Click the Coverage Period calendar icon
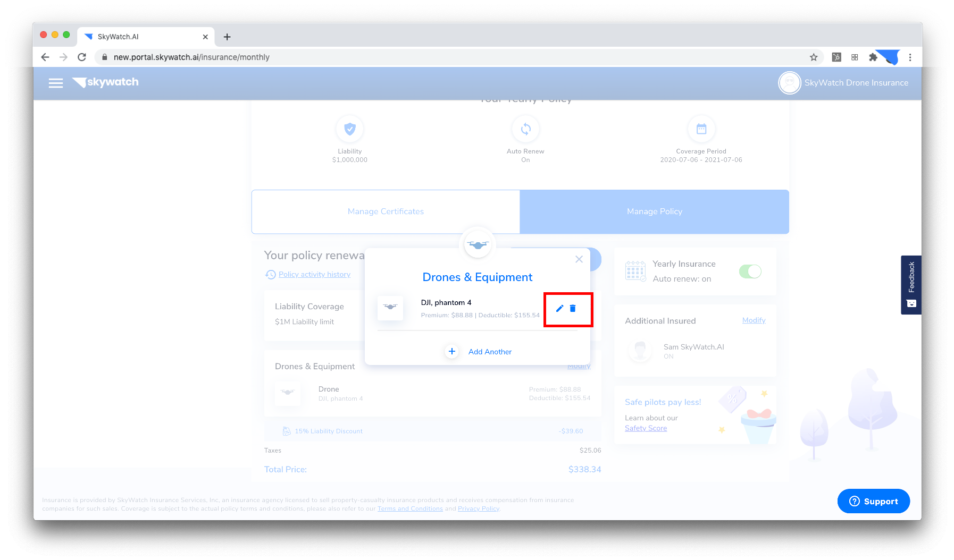This screenshot has height=560, width=954. [701, 129]
